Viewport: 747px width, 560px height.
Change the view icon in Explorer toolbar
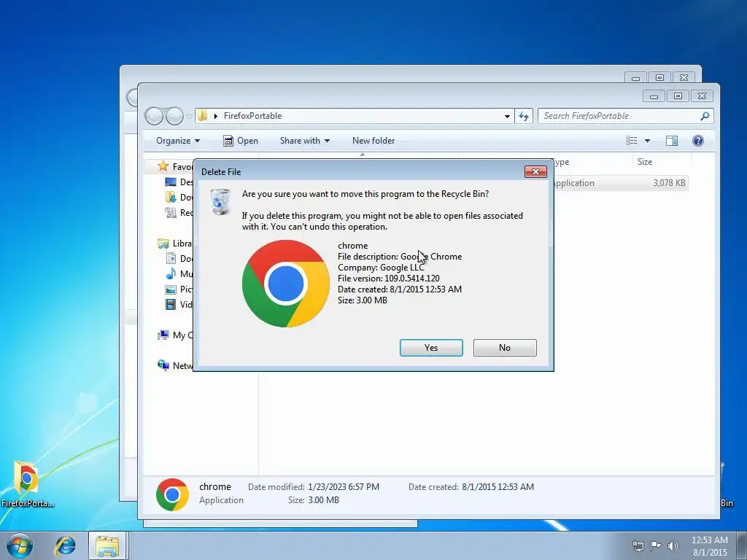click(x=632, y=141)
